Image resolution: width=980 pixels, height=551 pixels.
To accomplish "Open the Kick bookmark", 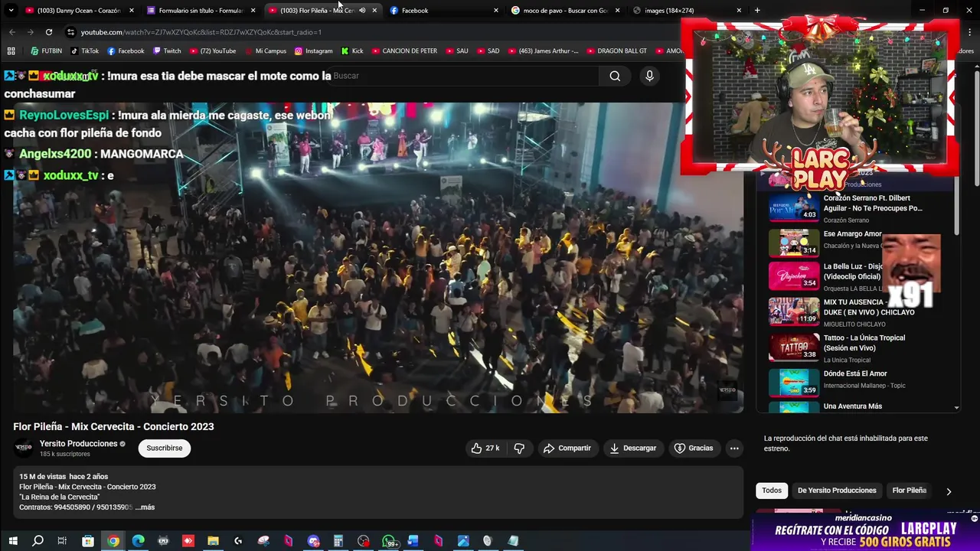I will point(352,51).
